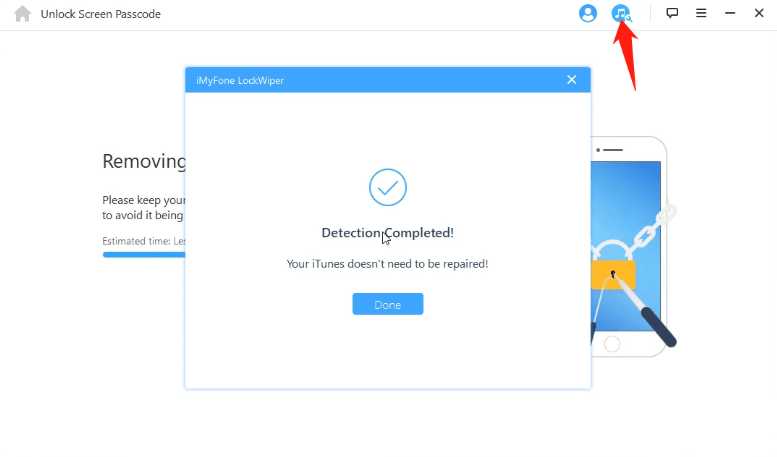Click the blue checkmark circle icon
This screenshot has height=457, width=777.
click(x=388, y=187)
